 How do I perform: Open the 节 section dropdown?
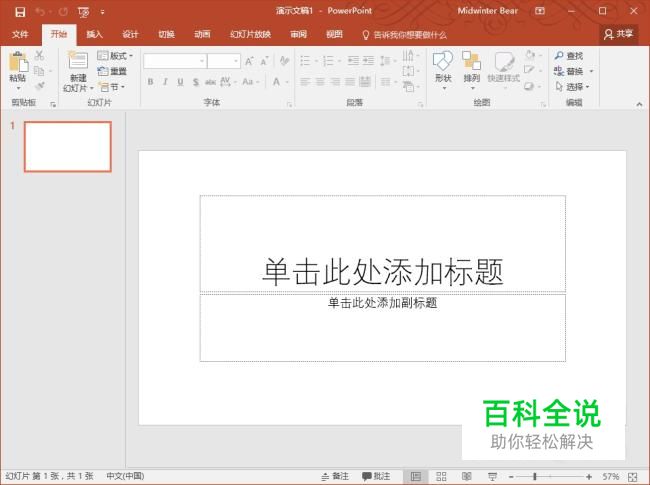[x=112, y=87]
